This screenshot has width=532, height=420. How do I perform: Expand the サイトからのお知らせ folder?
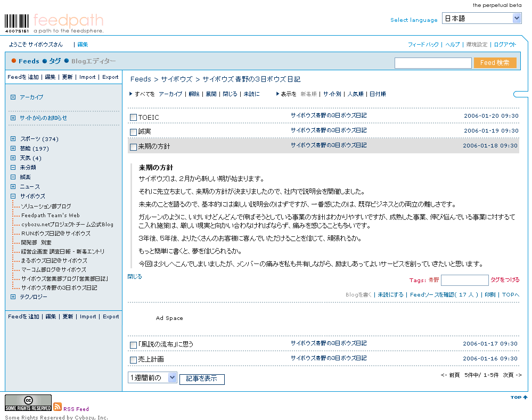tap(13, 118)
